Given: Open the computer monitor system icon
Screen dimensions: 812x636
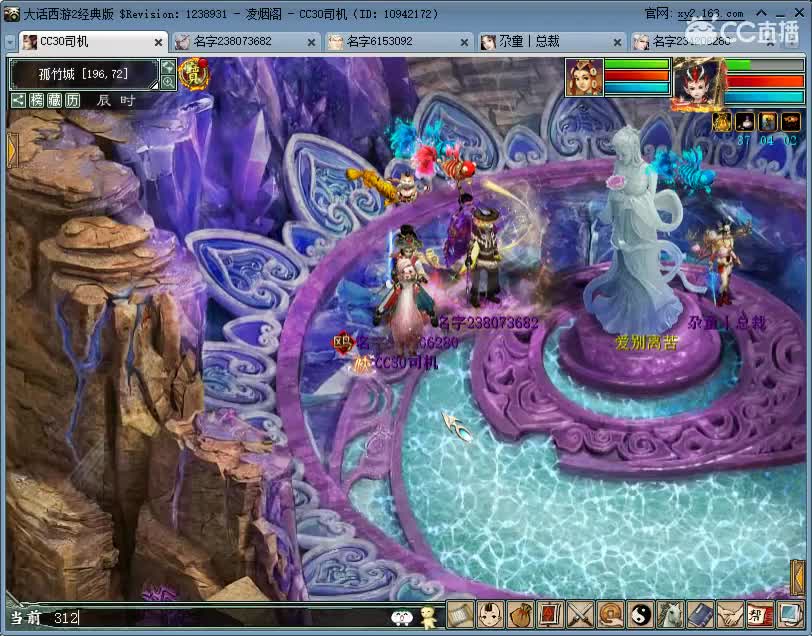Looking at the screenshot, I should coord(790,614).
